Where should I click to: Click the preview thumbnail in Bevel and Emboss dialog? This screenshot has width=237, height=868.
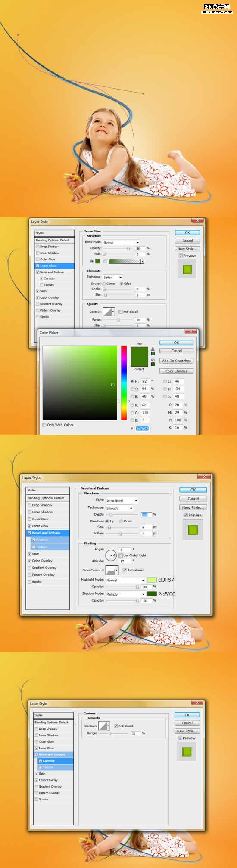193,530
